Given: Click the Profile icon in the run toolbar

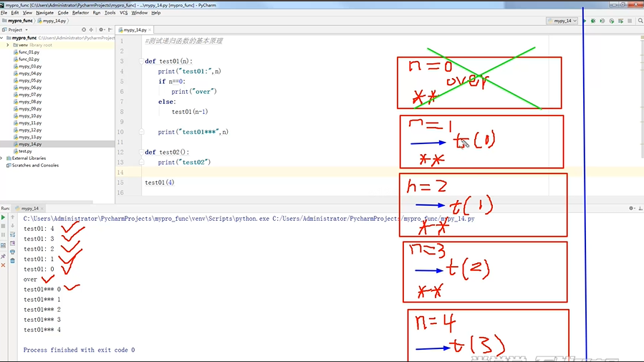Looking at the screenshot, I should coord(612,21).
